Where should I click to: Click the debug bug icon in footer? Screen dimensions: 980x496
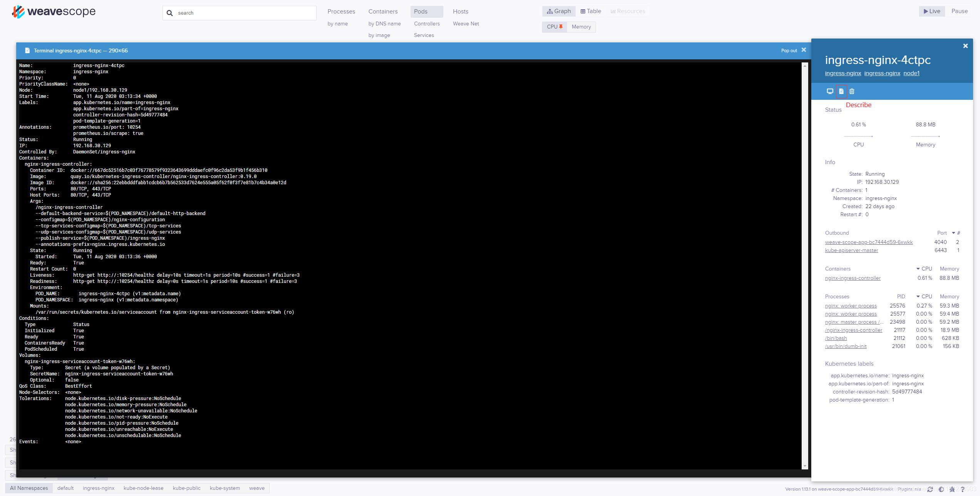952,489
